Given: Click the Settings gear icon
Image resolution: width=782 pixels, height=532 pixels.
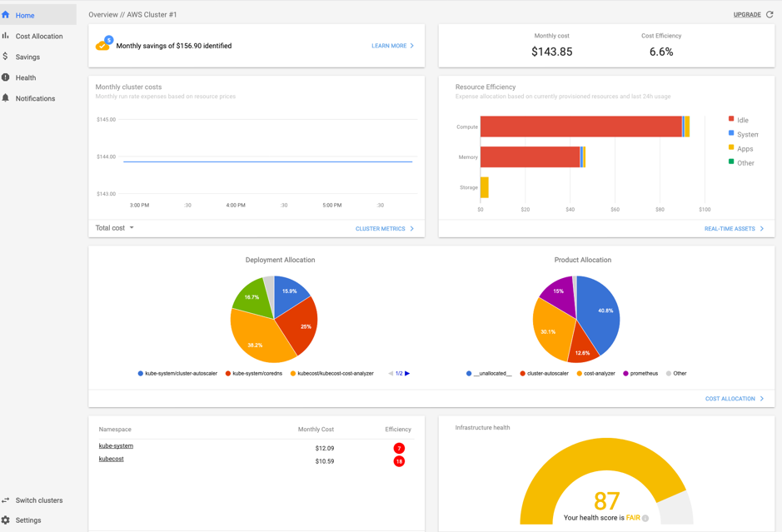Looking at the screenshot, I should coord(6,520).
